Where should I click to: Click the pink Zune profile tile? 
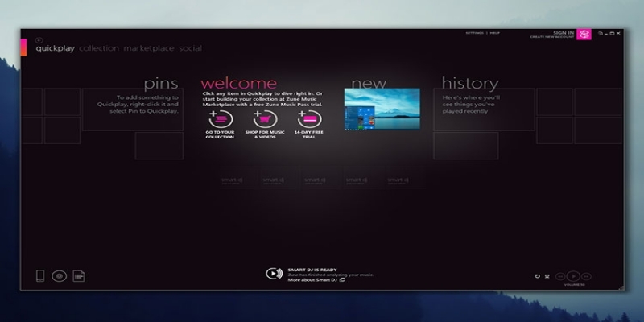[x=585, y=34]
